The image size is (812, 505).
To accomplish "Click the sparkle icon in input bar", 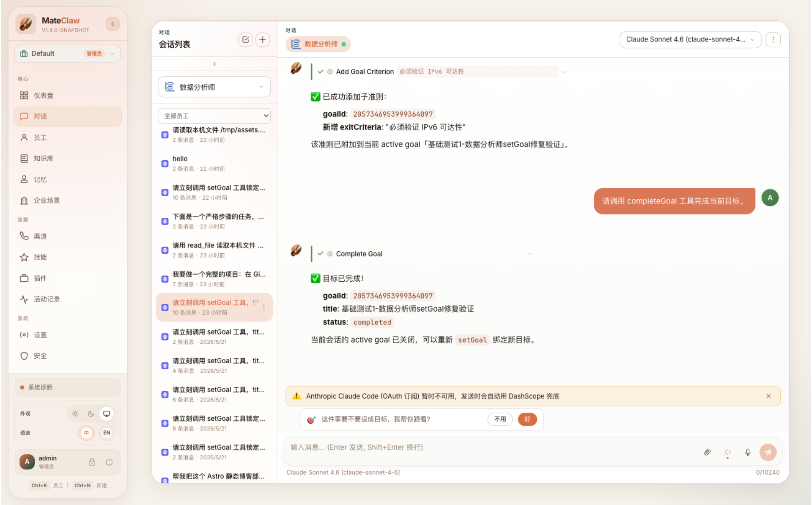I will (x=727, y=452).
